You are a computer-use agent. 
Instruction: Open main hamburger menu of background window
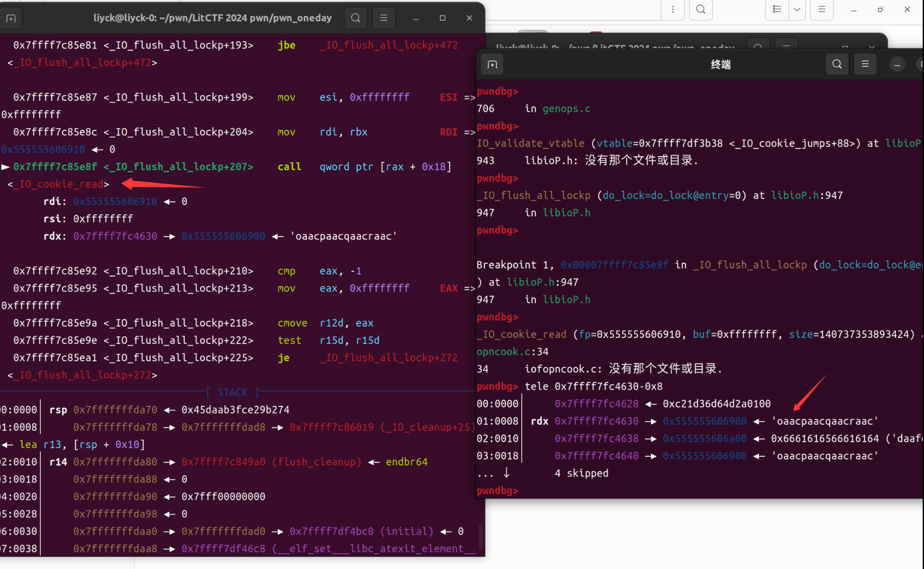tap(821, 9)
